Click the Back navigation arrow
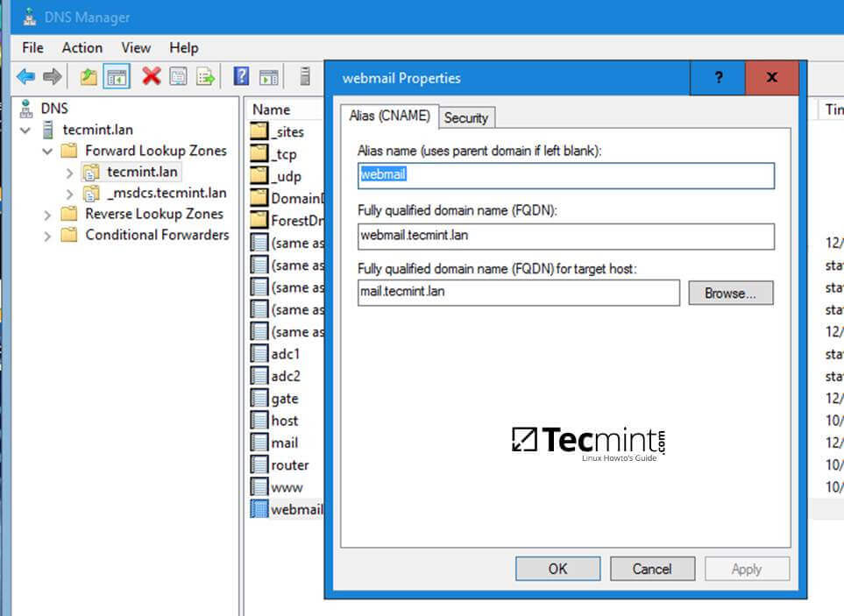This screenshot has width=844, height=616. click(x=26, y=76)
